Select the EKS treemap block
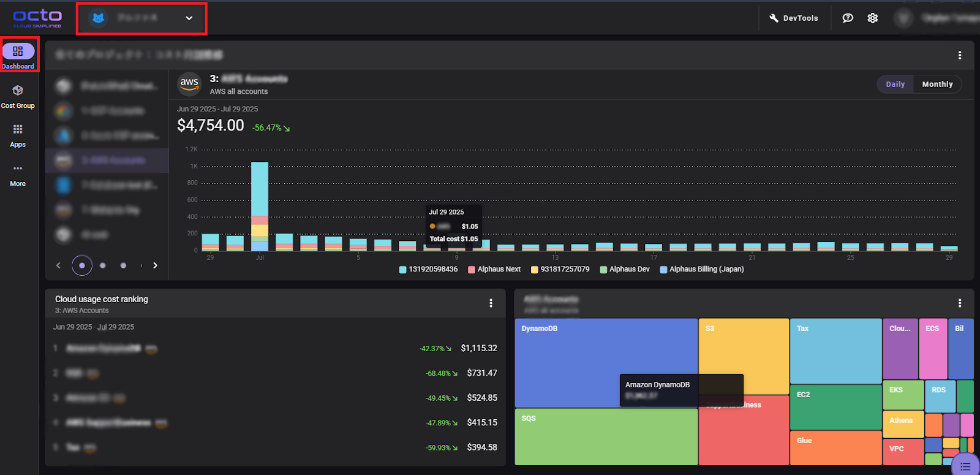Viewport: 980px width, 475px height. (903, 395)
